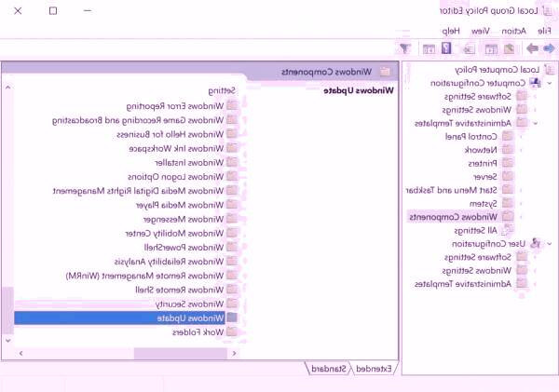Select Windows Settings under Computer Configuration
Image resolution: width=559 pixels, height=392 pixels.
click(477, 110)
